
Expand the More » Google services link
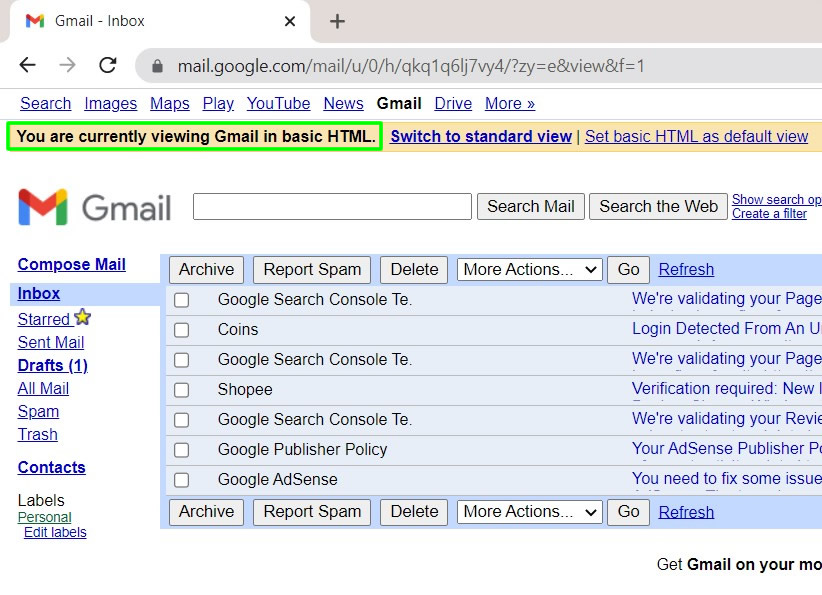[510, 104]
